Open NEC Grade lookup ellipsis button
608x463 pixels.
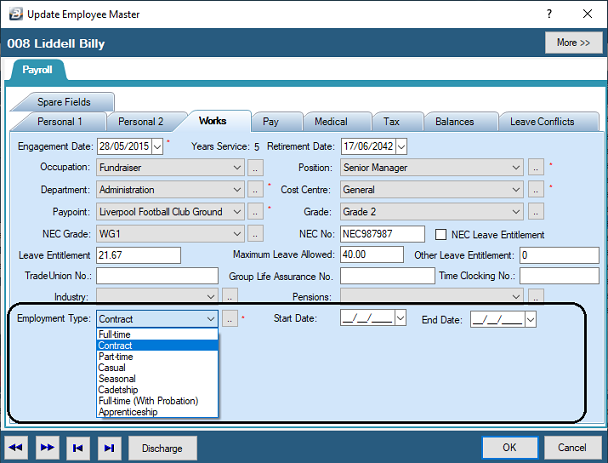click(x=255, y=234)
